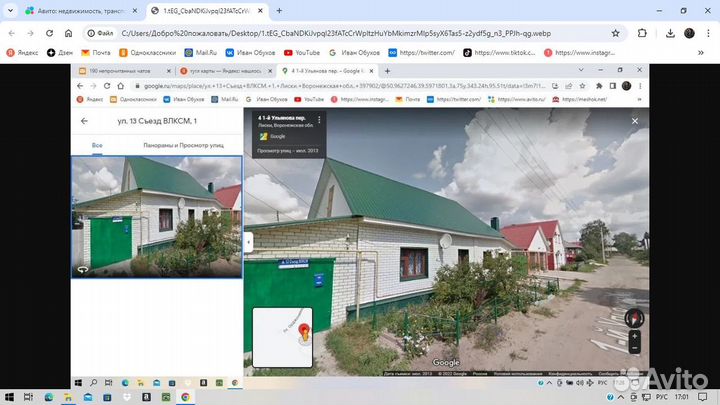Bookmark this page with the star
This screenshot has height=405, width=720.
pos(616,34)
